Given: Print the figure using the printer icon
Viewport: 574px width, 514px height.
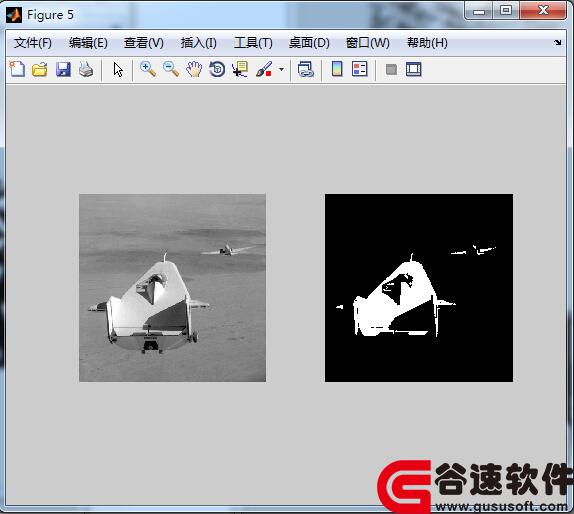Looking at the screenshot, I should coord(86,69).
